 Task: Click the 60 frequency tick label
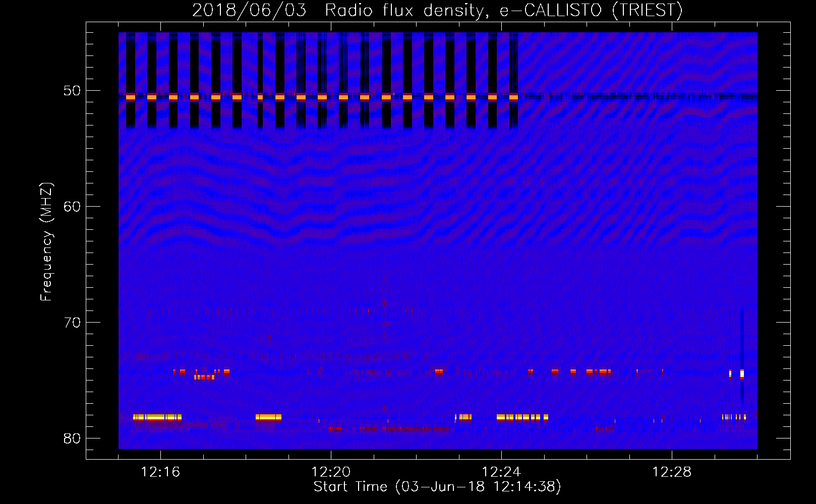click(x=72, y=207)
